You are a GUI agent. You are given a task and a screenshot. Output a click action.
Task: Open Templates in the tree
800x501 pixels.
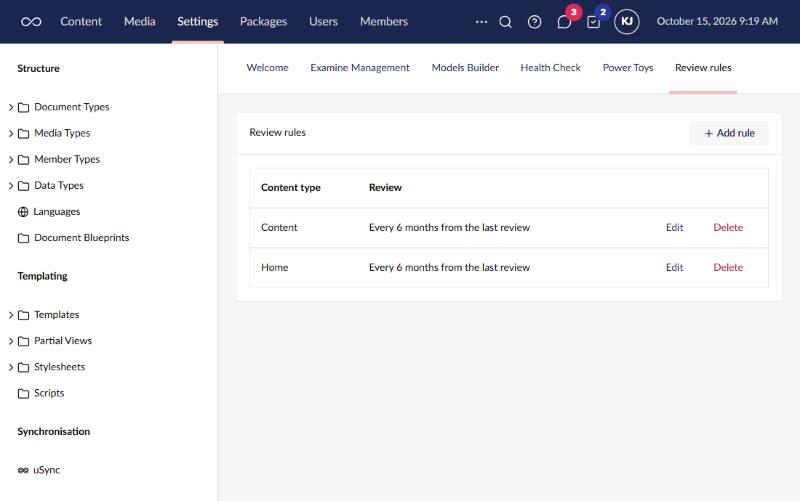pyautogui.click(x=57, y=315)
